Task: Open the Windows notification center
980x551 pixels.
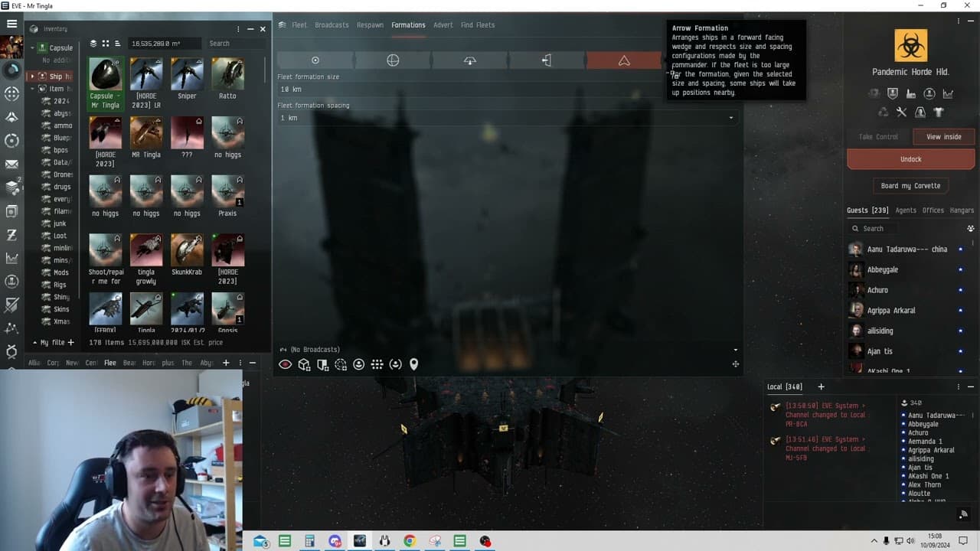Action: [963, 541]
